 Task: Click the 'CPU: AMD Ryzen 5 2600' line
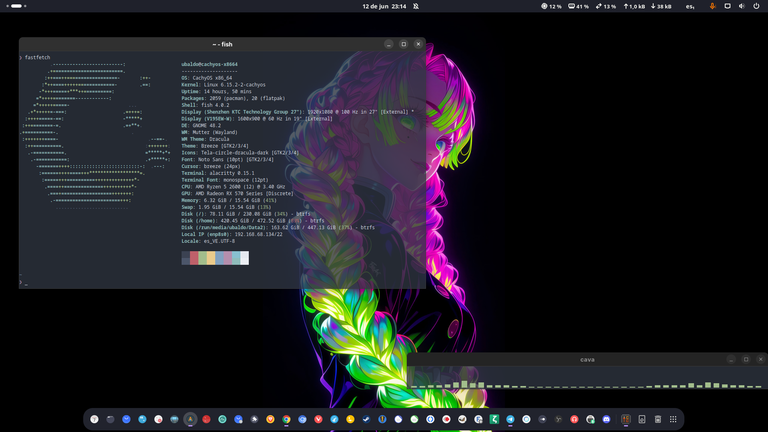(233, 187)
